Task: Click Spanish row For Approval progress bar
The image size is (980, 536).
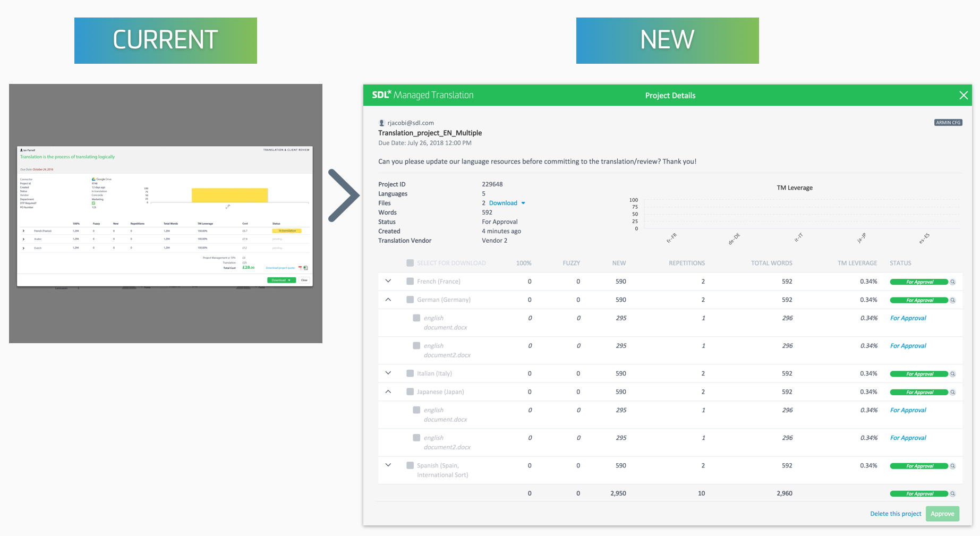Action: [919, 466]
